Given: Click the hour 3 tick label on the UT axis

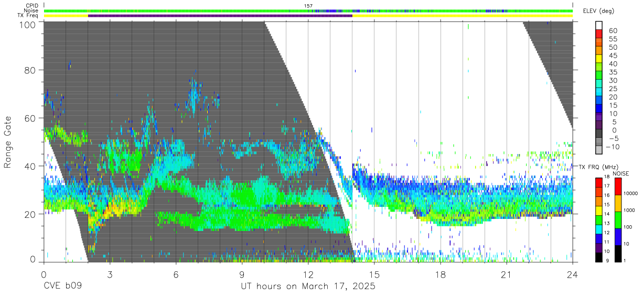Looking at the screenshot, I should point(110,274).
